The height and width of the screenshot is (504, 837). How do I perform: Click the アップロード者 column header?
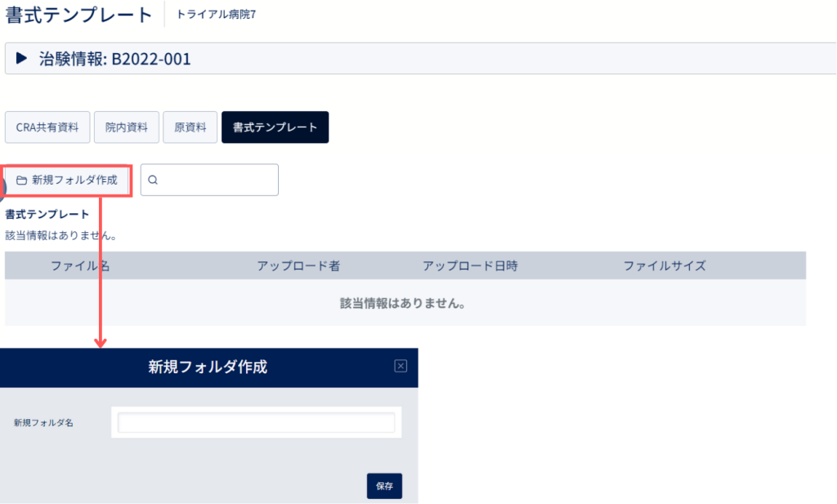tap(298, 265)
